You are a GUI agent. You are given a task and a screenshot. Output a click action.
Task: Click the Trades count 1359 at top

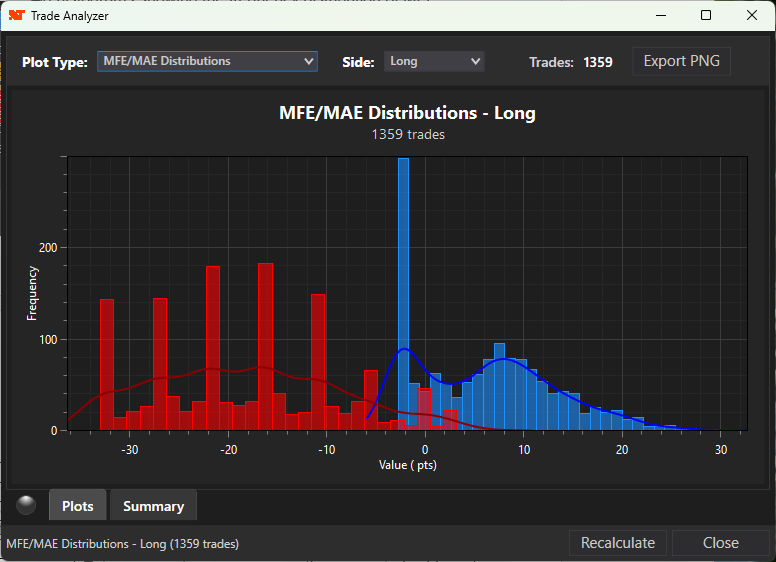click(x=597, y=62)
